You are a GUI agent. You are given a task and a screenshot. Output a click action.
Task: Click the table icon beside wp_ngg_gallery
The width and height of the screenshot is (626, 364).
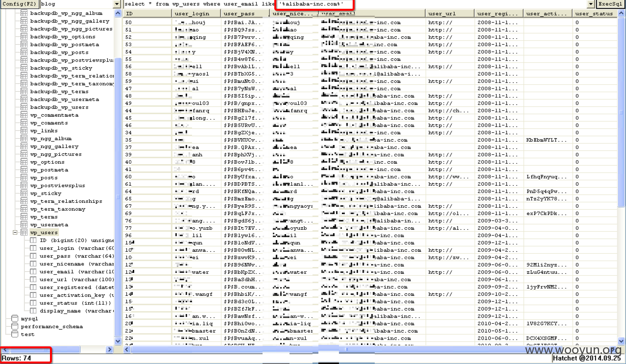[x=24, y=146]
